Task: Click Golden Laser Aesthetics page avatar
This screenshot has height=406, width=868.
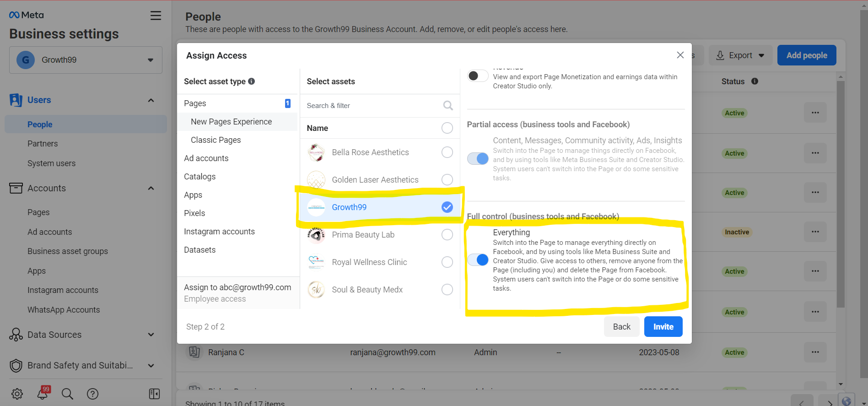Action: pos(316,180)
